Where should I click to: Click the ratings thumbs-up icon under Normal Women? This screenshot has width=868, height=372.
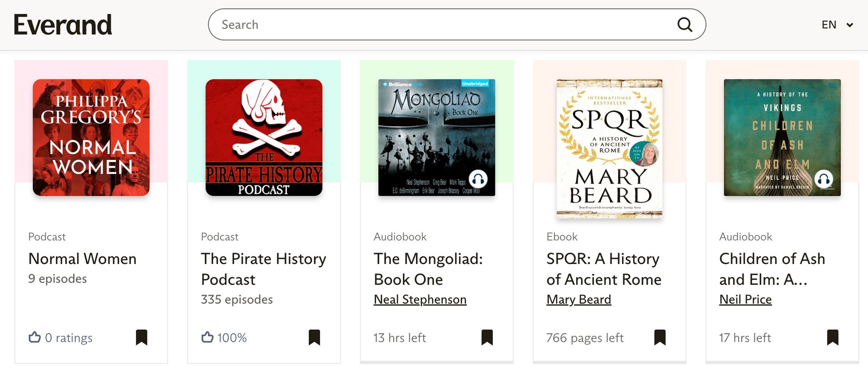[34, 337]
